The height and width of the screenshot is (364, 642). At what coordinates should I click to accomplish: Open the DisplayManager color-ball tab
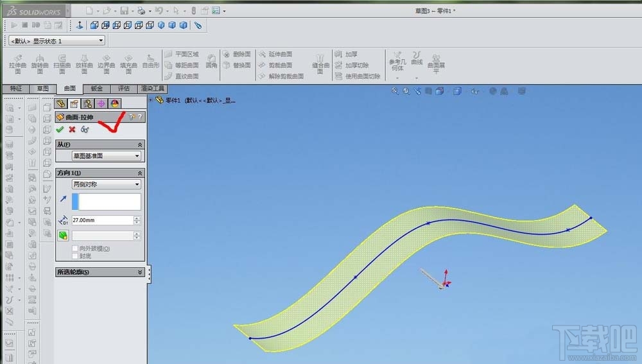(115, 103)
